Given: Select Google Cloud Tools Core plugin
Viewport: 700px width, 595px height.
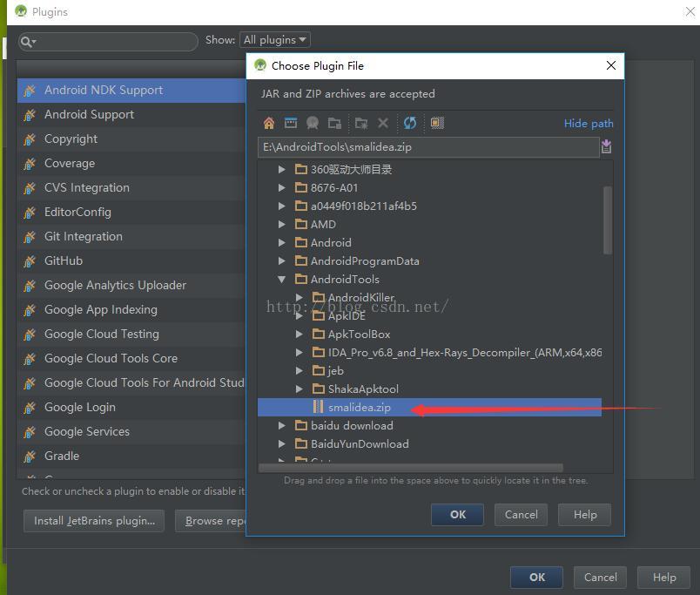Looking at the screenshot, I should click(131, 358).
